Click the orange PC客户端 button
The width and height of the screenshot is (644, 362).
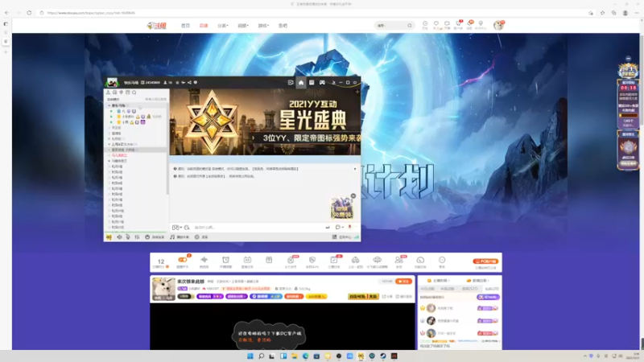pyautogui.click(x=485, y=261)
